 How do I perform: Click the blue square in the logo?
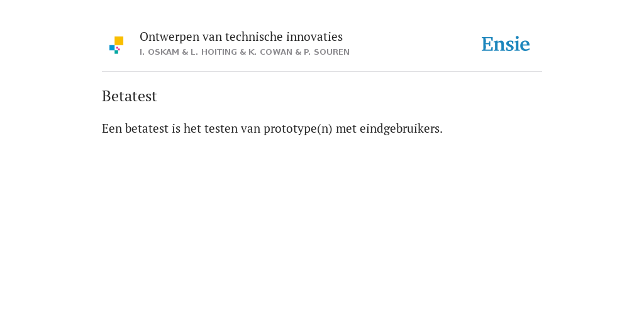[112, 48]
